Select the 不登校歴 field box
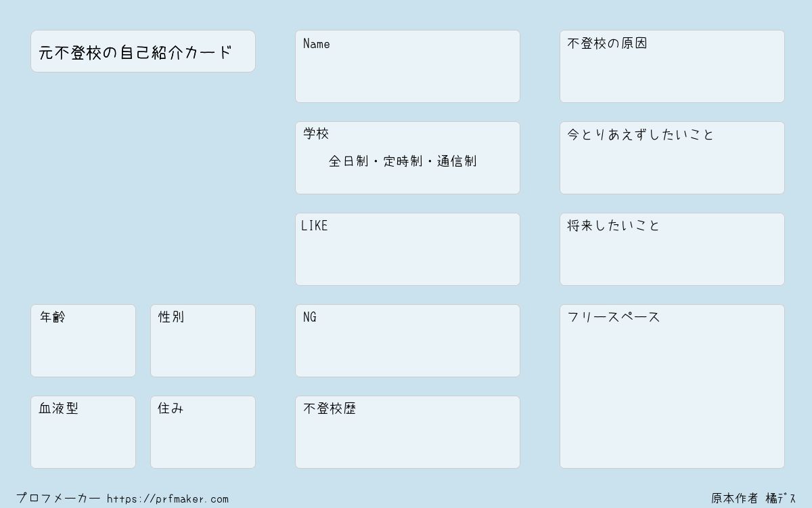 tap(407, 432)
